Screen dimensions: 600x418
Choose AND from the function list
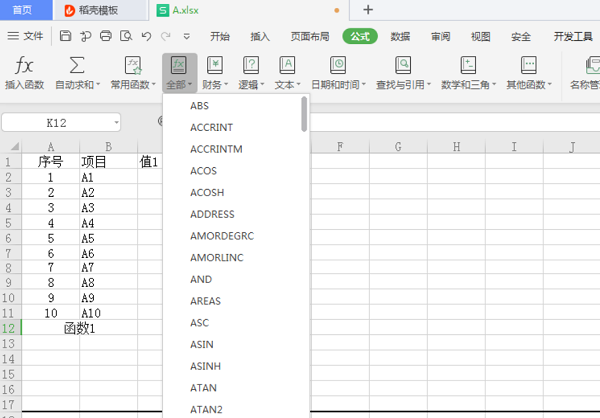tap(201, 279)
